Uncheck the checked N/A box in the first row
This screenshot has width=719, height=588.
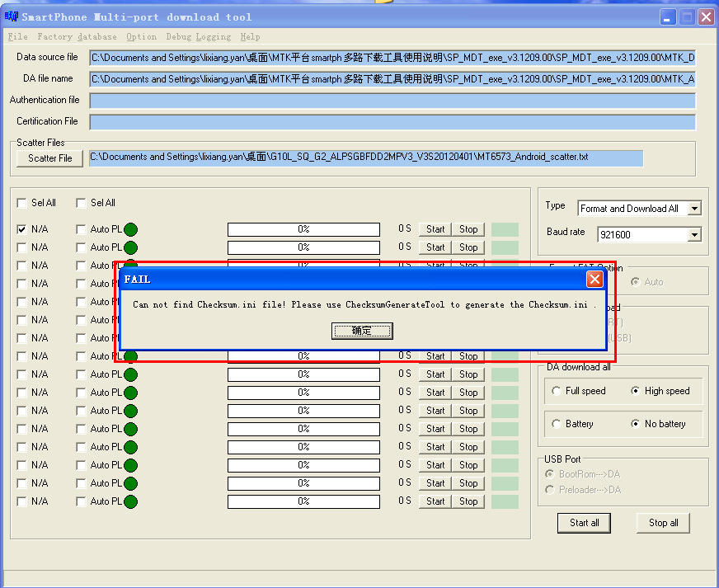[21, 229]
